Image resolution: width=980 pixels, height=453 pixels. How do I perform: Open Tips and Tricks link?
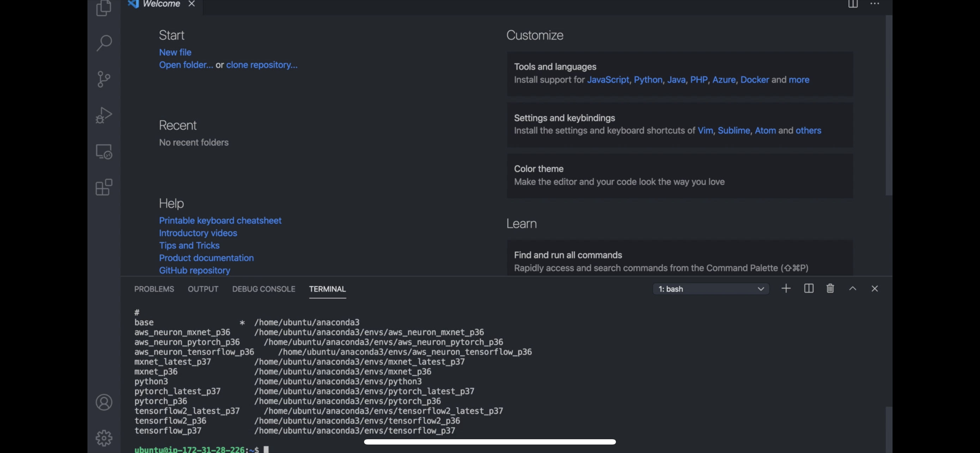click(x=189, y=246)
